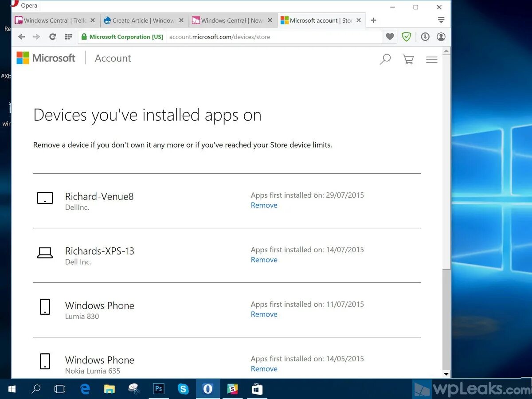The width and height of the screenshot is (532, 399).
Task: Click the Microsoft logo in the header
Action: tap(46, 58)
